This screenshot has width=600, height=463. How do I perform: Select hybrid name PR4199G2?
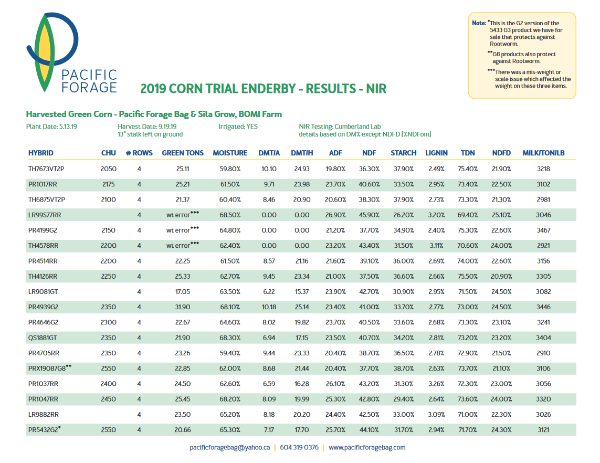click(42, 230)
